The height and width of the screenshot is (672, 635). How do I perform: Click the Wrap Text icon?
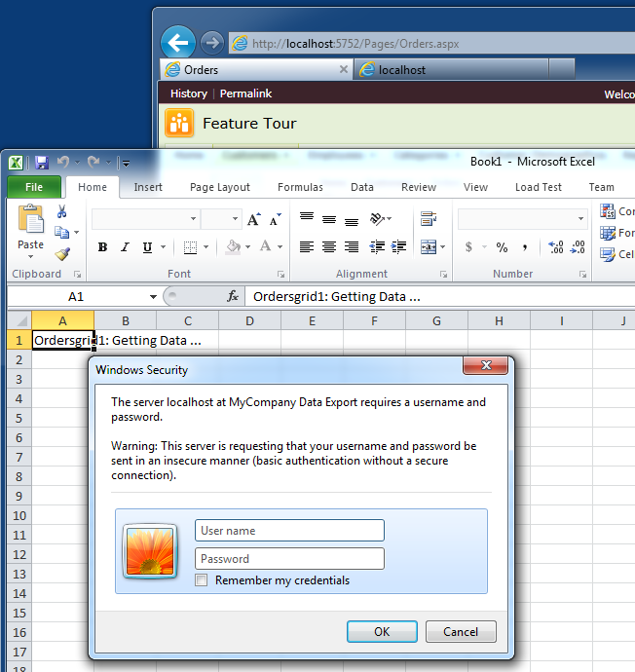tap(429, 218)
